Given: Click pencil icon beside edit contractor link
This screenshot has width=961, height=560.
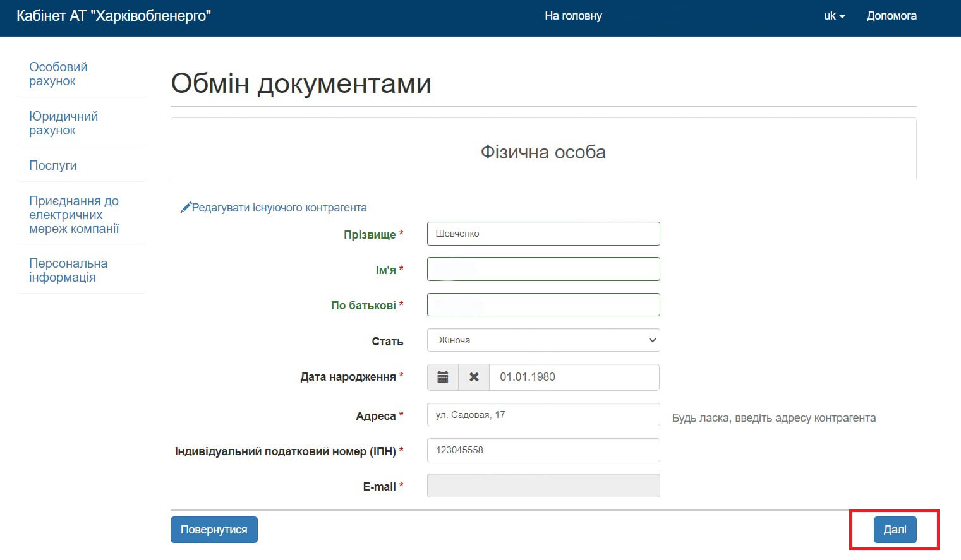Looking at the screenshot, I should (186, 207).
